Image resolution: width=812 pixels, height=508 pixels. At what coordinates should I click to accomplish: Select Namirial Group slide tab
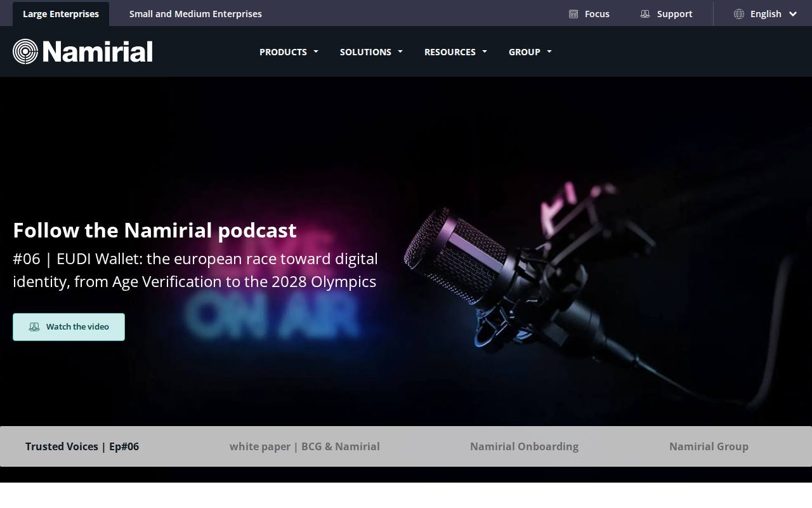(x=709, y=446)
